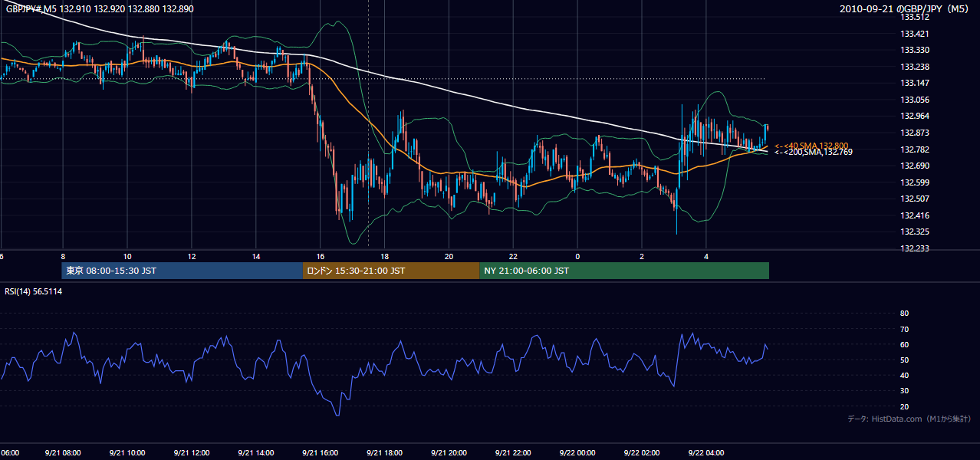Click the 200 SMA 132.769 line label
The height and width of the screenshot is (460, 980).
813,152
